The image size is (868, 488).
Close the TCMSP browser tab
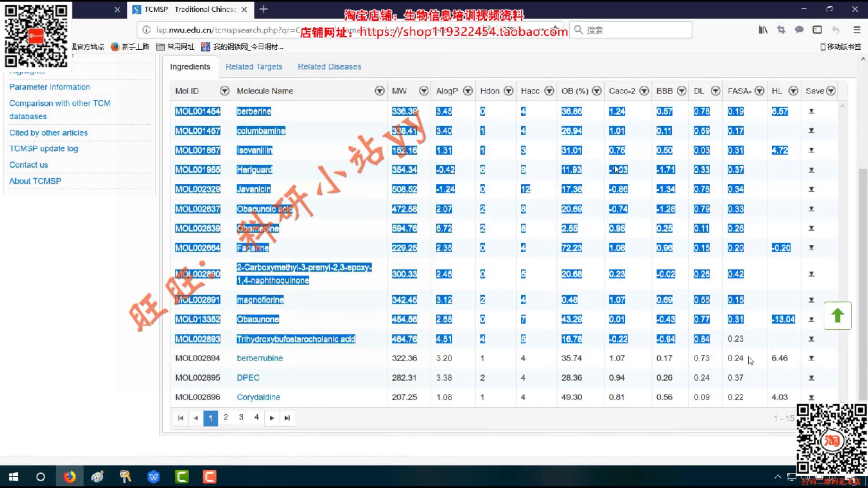(x=245, y=9)
